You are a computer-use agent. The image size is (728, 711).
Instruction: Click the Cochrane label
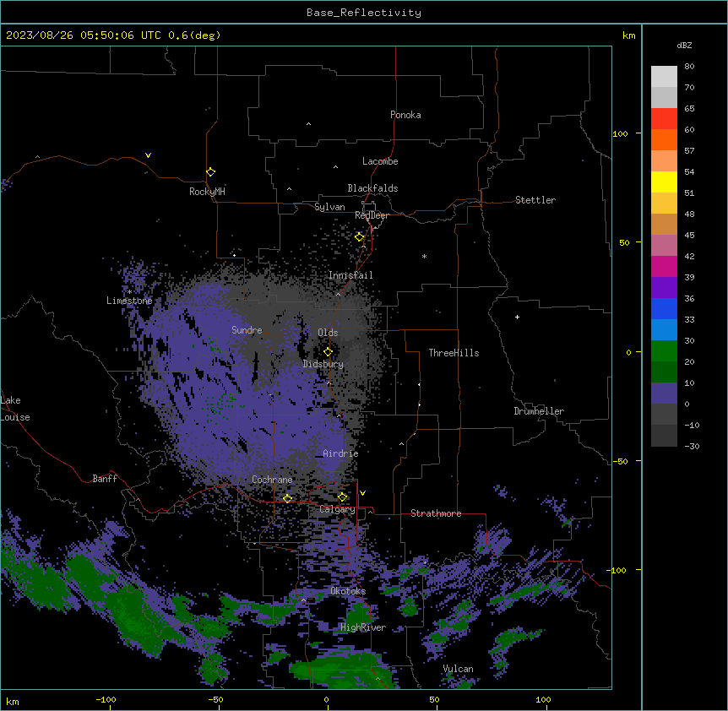[x=272, y=480]
